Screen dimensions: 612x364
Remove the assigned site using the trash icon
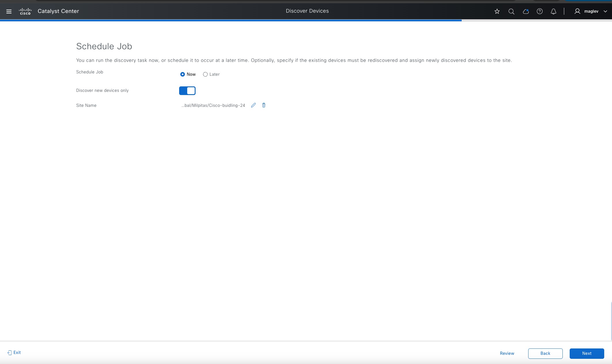[x=264, y=105]
